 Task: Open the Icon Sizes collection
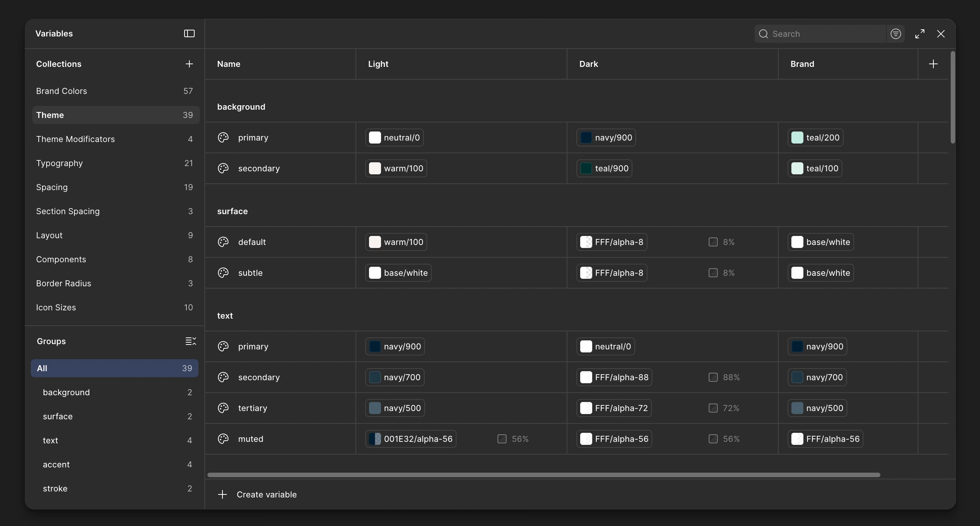coord(116,307)
